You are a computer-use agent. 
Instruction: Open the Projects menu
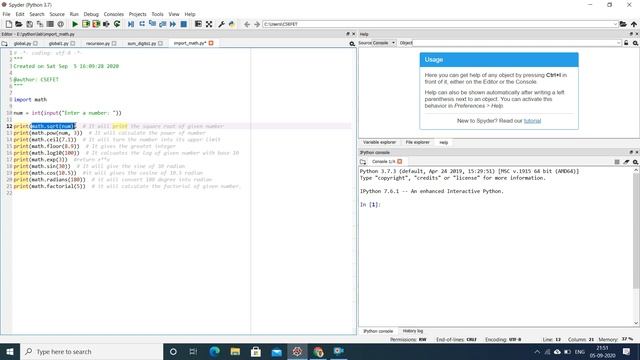tap(138, 14)
